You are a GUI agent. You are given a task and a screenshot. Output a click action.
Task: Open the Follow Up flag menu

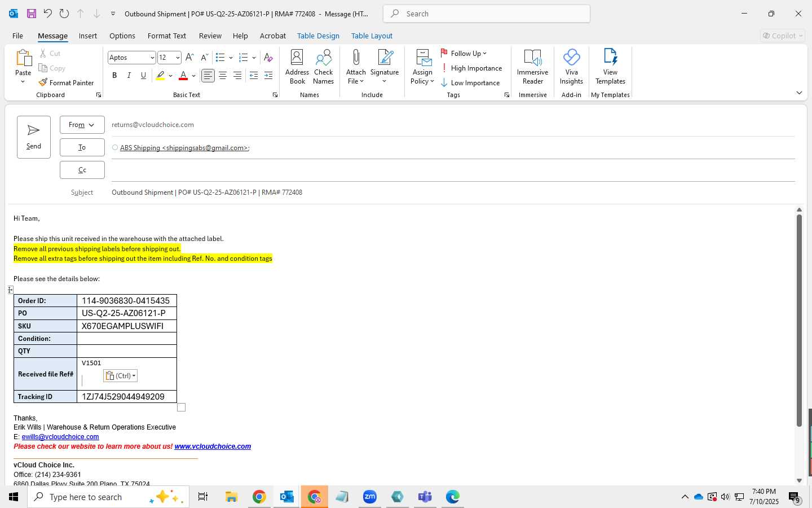pyautogui.click(x=464, y=53)
